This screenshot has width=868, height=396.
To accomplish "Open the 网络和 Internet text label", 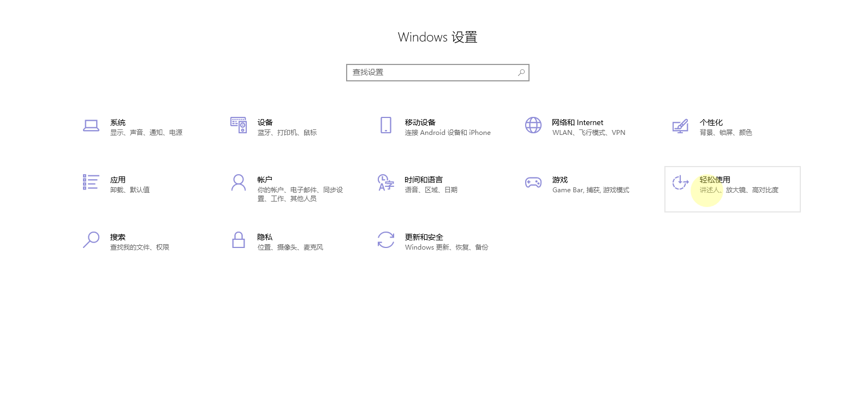I will [x=578, y=122].
